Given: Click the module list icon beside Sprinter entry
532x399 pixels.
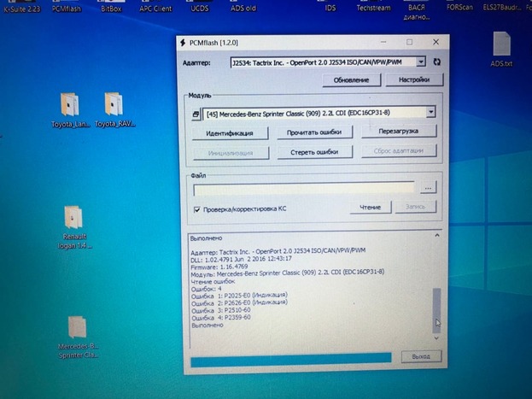Looking at the screenshot, I should click(x=195, y=113).
